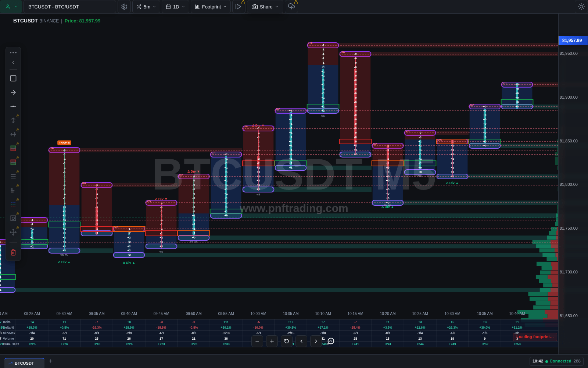Add a new chart tab with plus

click(51, 361)
